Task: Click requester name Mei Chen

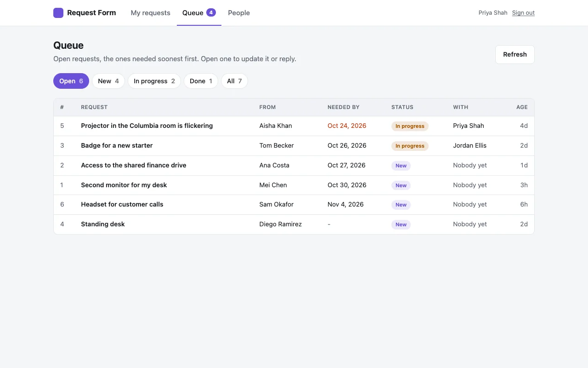Action: (273, 185)
